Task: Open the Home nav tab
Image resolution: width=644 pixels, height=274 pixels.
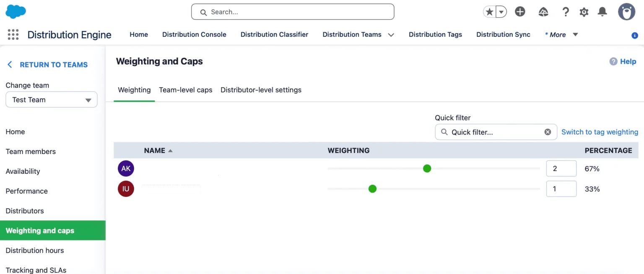Action: click(139, 35)
